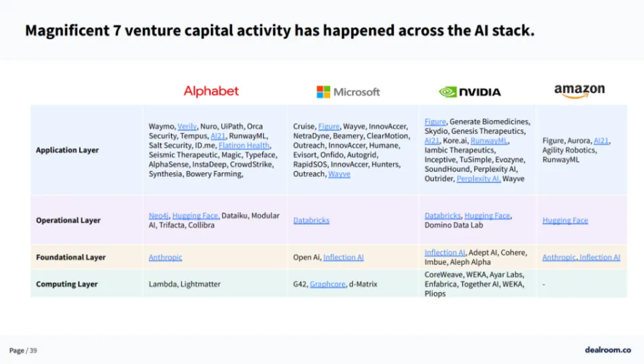This screenshot has height=364, width=644.
Task: Open Amazon's Hugging Face link
Action: (565, 221)
